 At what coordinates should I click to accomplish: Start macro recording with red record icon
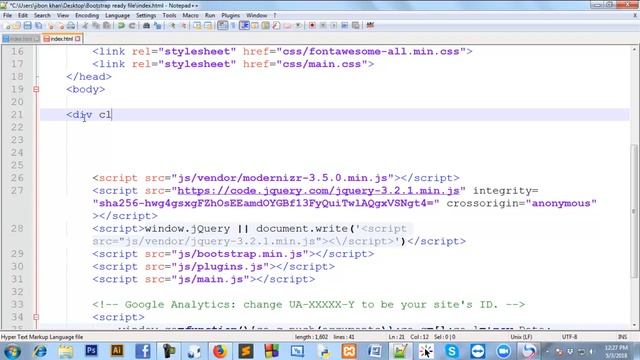312,26
